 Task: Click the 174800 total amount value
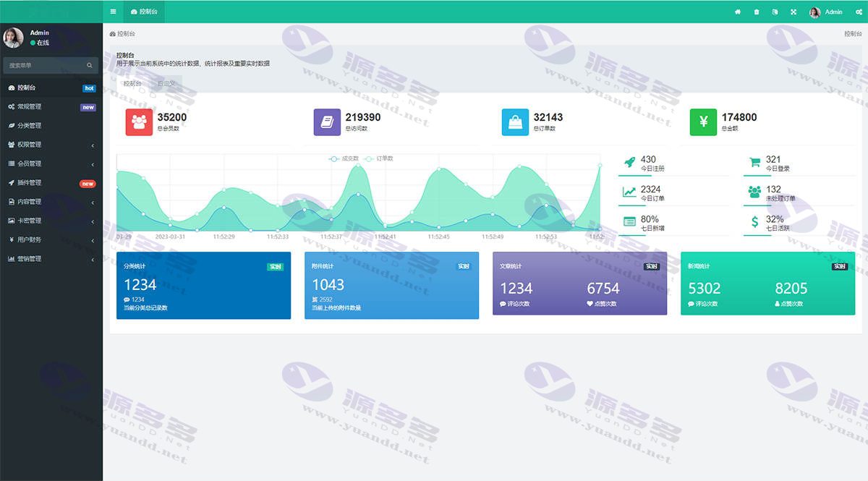coord(739,117)
